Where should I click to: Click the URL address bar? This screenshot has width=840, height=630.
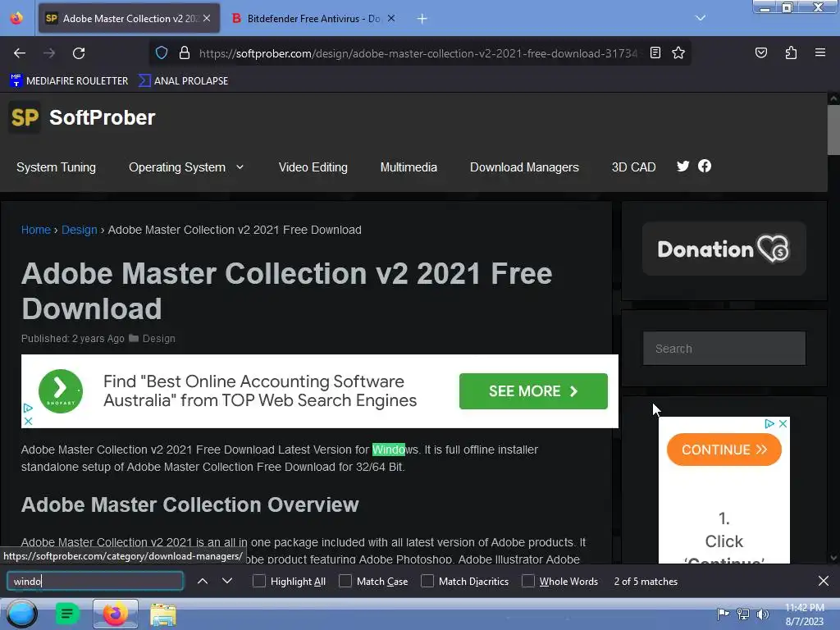[418, 53]
